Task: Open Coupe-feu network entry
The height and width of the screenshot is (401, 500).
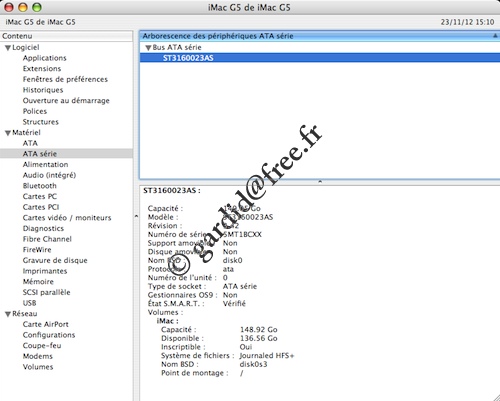Action: point(42,346)
